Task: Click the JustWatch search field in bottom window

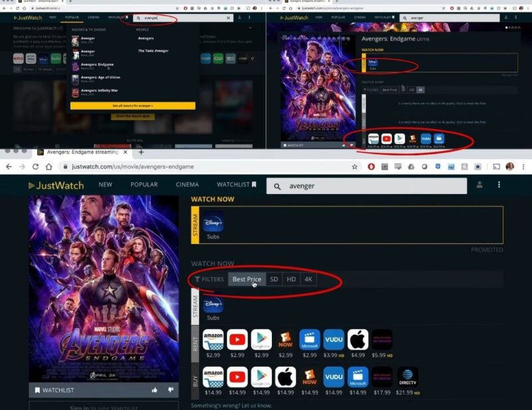Action: click(366, 186)
